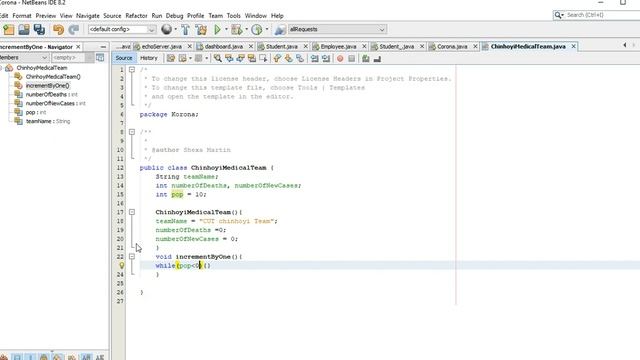Open the Refactor menu
Screen dimensions: 640x360
[136, 16]
